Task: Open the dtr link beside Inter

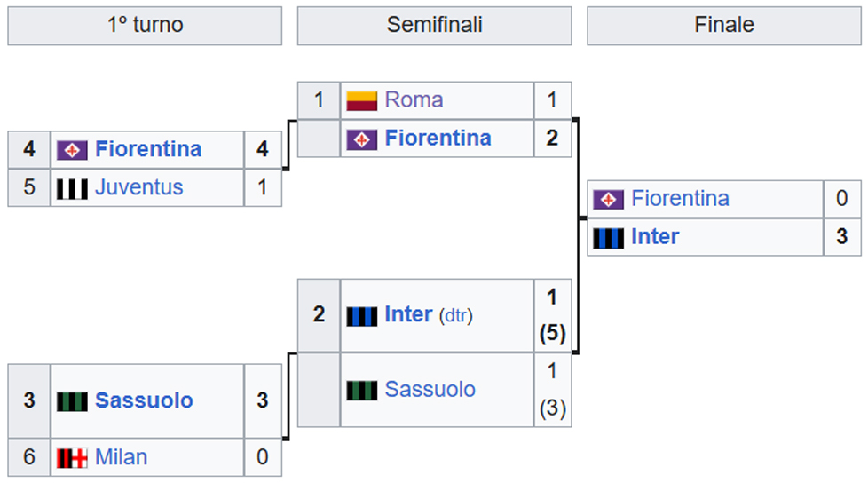Action: 455,316
